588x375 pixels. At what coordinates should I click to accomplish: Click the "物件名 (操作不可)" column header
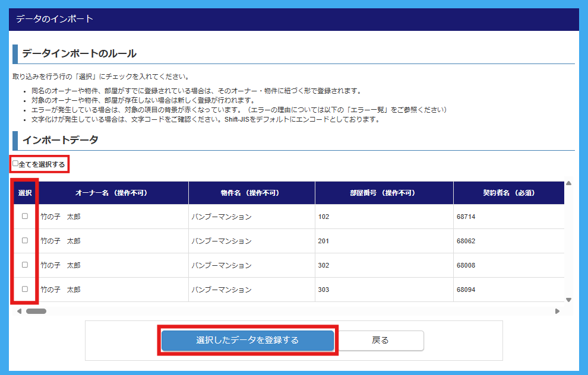pyautogui.click(x=249, y=193)
